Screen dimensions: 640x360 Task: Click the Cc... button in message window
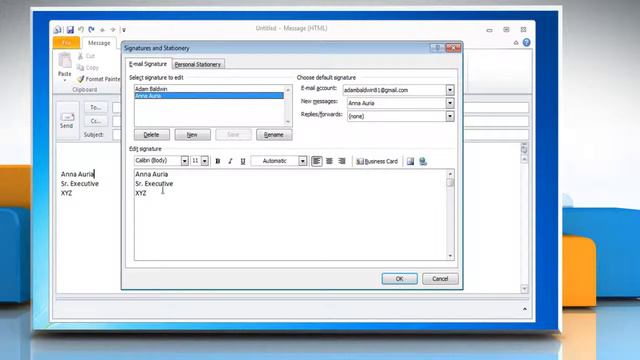(96, 121)
